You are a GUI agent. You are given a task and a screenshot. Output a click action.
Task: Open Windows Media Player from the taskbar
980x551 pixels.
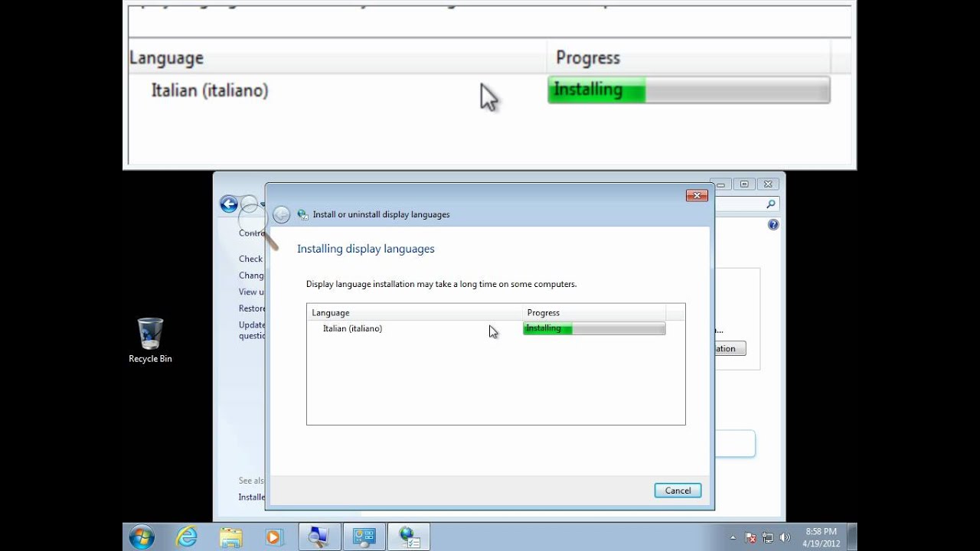[x=274, y=537]
